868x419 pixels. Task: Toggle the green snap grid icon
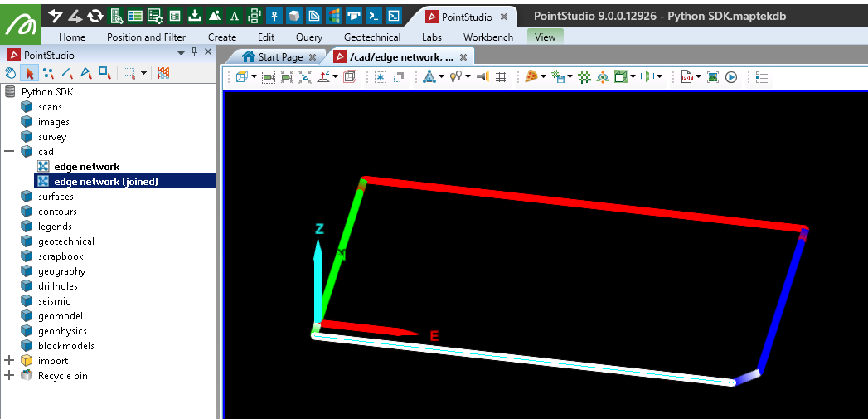point(584,77)
